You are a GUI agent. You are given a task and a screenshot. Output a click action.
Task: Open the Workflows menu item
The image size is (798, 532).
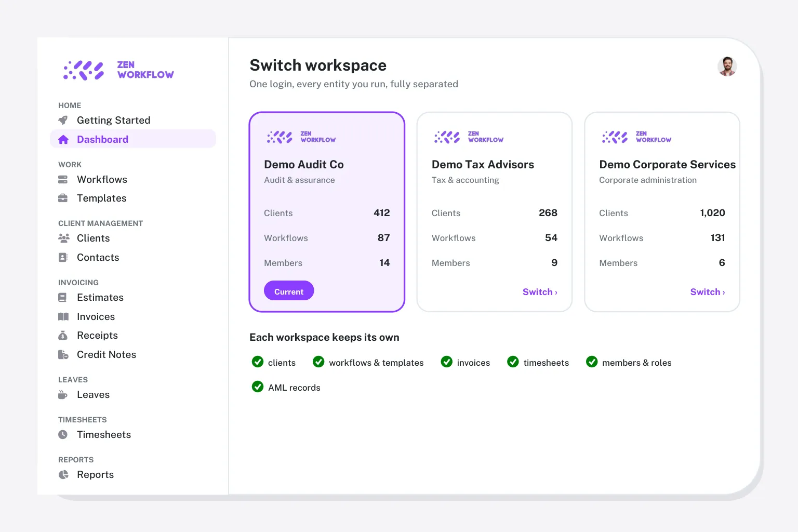tap(133, 180)
